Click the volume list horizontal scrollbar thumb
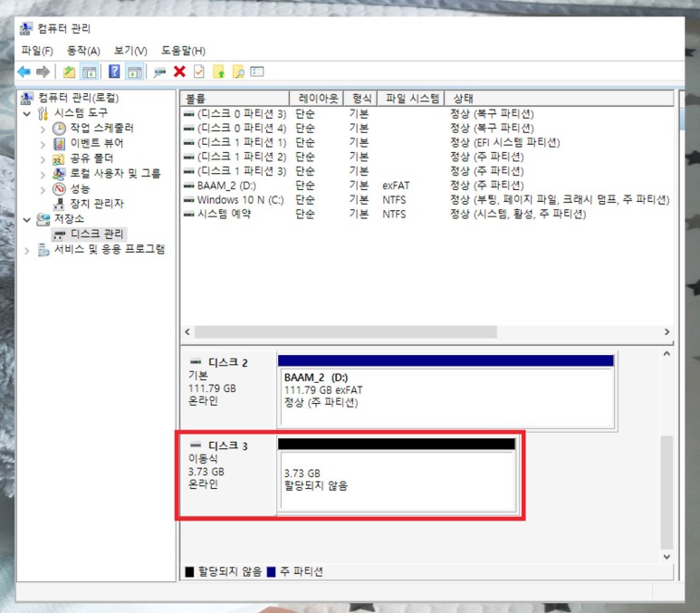 point(346,331)
